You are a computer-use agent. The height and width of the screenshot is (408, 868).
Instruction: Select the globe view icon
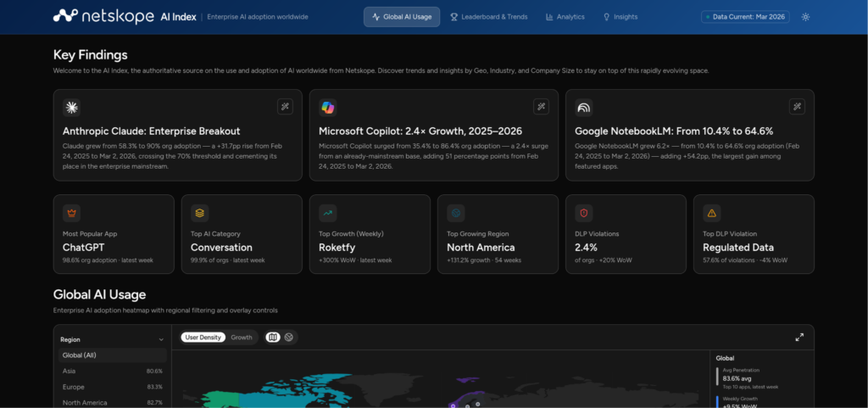288,337
